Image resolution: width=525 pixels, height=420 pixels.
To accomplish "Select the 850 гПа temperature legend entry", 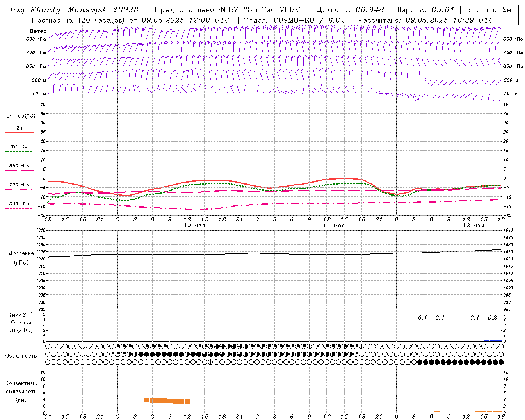I will (19, 166).
